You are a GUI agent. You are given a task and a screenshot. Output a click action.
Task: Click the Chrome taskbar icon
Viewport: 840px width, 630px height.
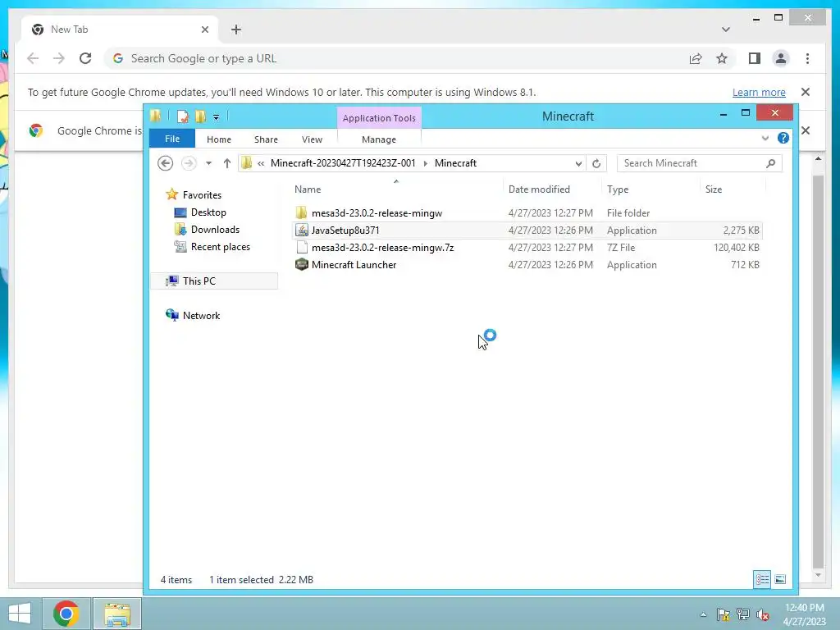[66, 614]
